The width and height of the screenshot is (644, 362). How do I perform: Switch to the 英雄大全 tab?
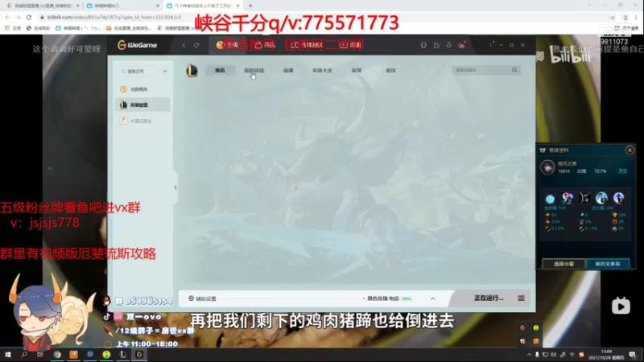[x=323, y=71]
